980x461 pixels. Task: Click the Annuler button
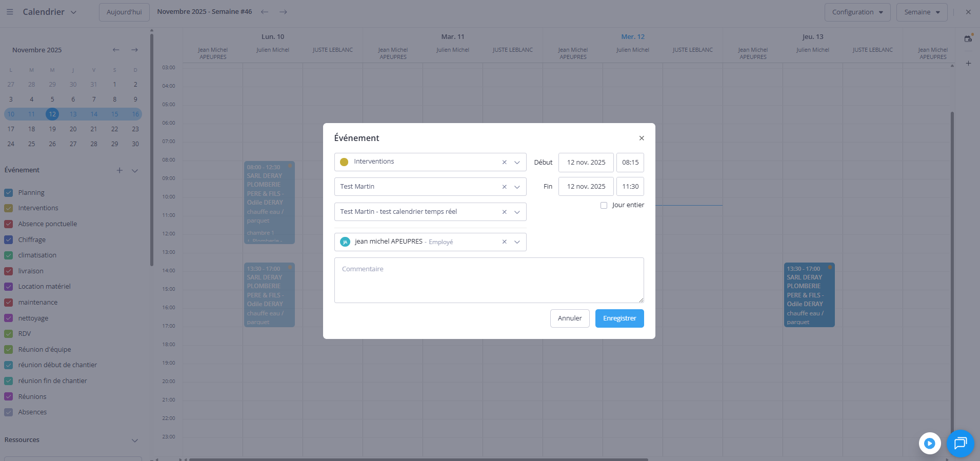(x=569, y=318)
